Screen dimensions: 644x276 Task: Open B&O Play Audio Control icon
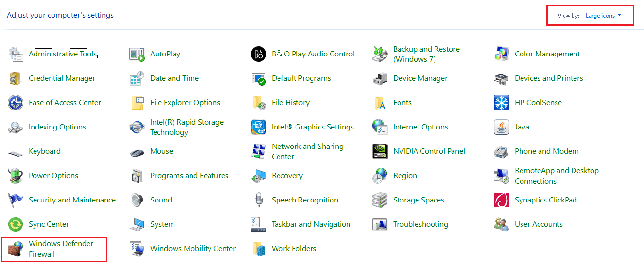coord(258,54)
